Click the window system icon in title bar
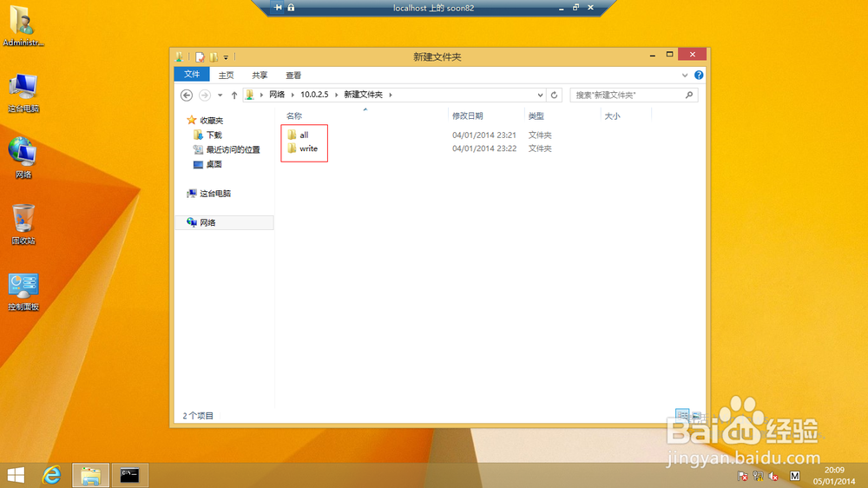The height and width of the screenshot is (488, 868). click(x=180, y=56)
